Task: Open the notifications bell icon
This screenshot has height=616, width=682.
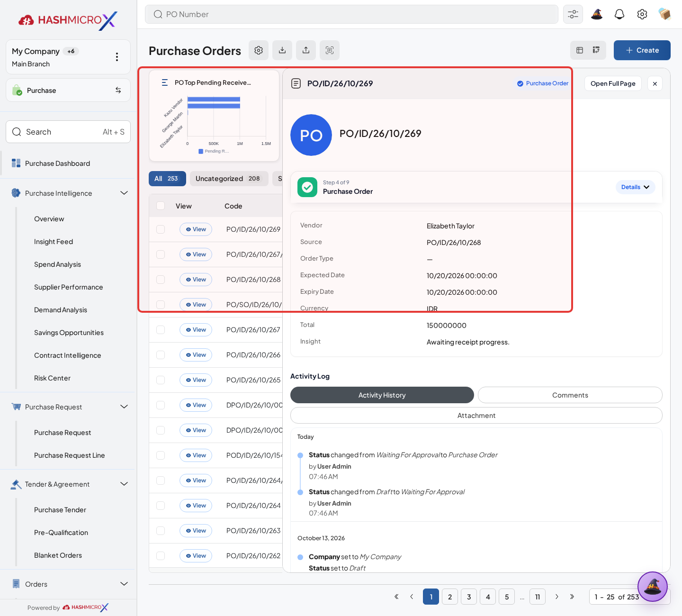Action: 619,14
